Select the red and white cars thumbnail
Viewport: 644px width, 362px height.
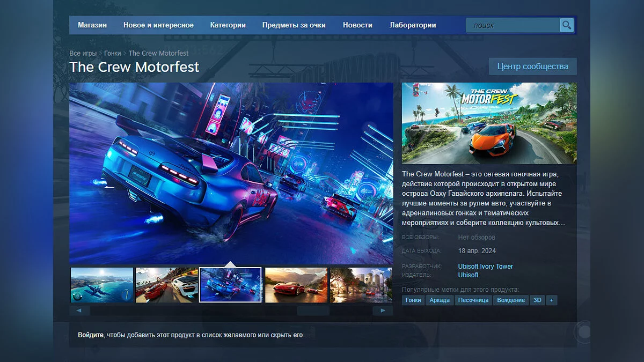[x=167, y=285]
